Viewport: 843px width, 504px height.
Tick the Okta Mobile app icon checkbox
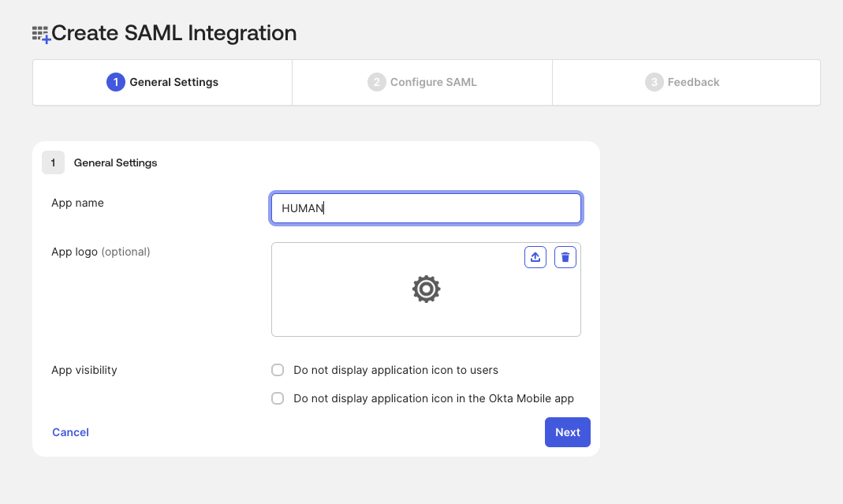[x=278, y=398]
